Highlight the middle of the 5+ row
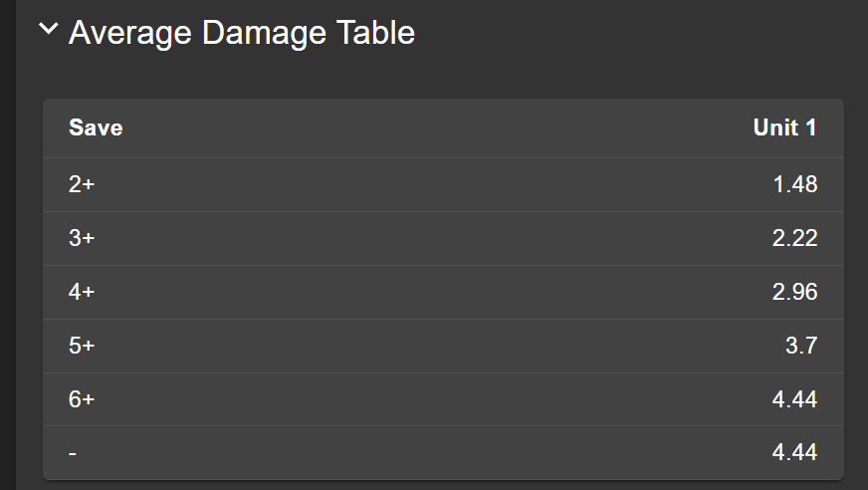Screen dimensions: 868x490 443,346
